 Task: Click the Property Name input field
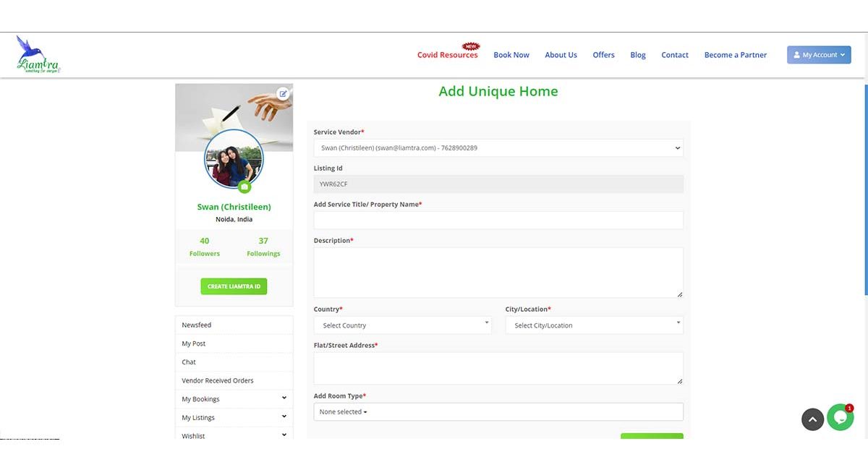[498, 220]
